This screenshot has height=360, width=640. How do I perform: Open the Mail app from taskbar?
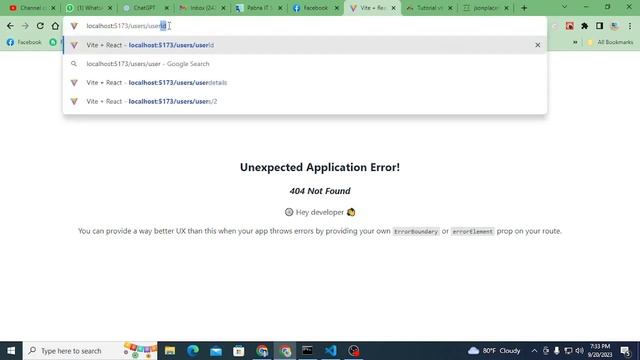(216, 351)
